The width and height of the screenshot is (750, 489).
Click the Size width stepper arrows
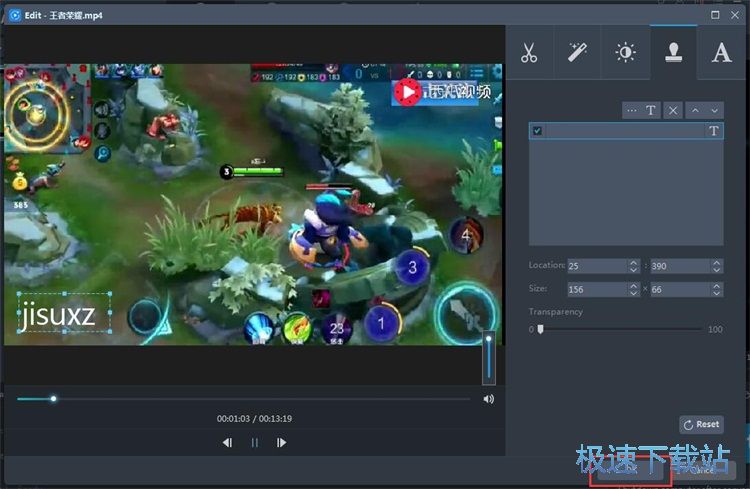633,289
